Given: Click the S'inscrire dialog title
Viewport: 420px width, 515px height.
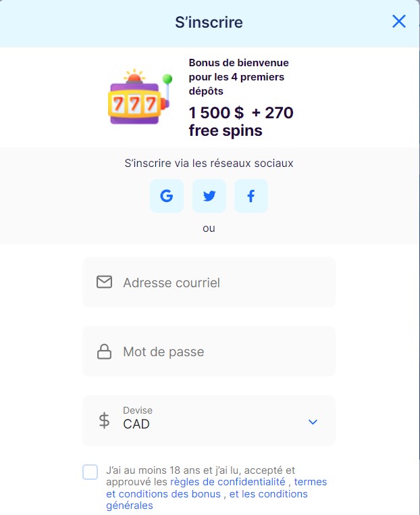Looking at the screenshot, I should point(209,22).
